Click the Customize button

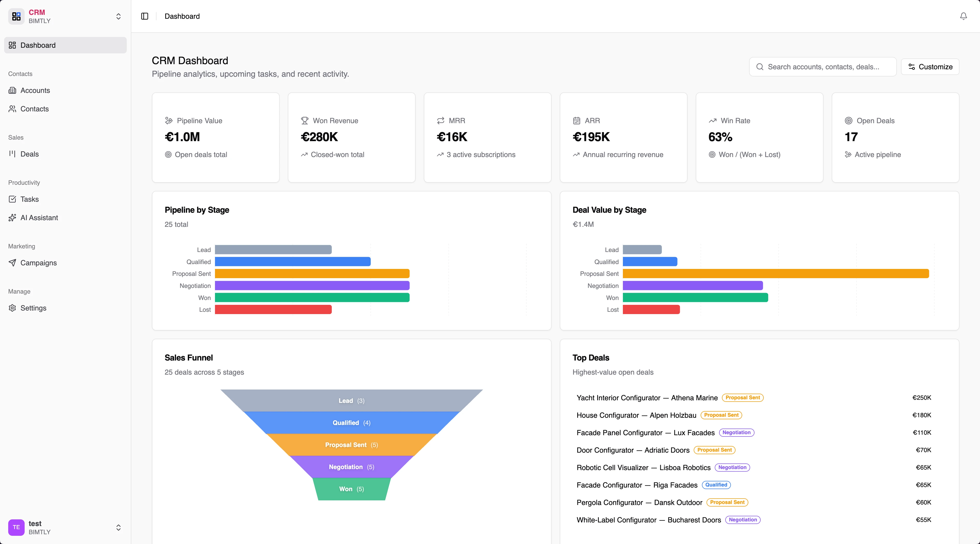tap(930, 66)
